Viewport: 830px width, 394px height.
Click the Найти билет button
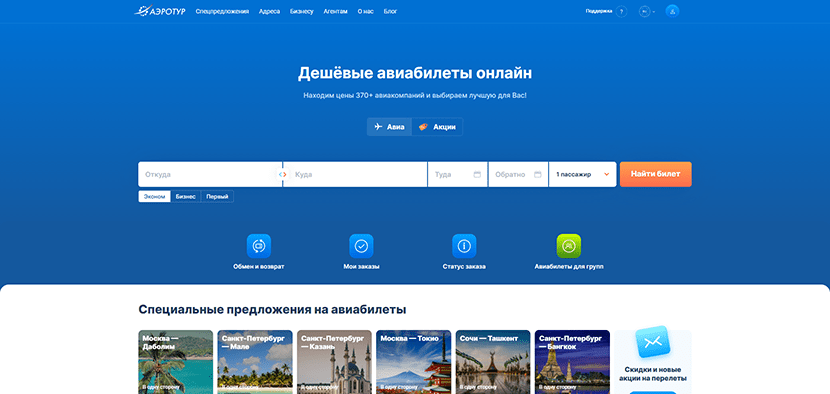(656, 174)
